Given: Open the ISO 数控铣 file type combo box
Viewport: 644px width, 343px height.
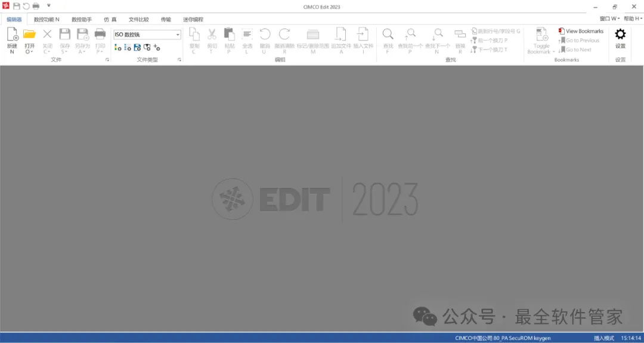Looking at the screenshot, I should tap(147, 35).
